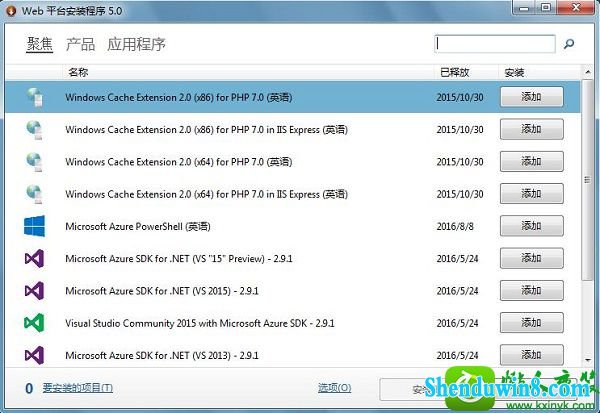Add Windows Cache Extension 2.0 (x64) for PHP 7.0
The height and width of the screenshot is (413, 600).
coord(532,162)
